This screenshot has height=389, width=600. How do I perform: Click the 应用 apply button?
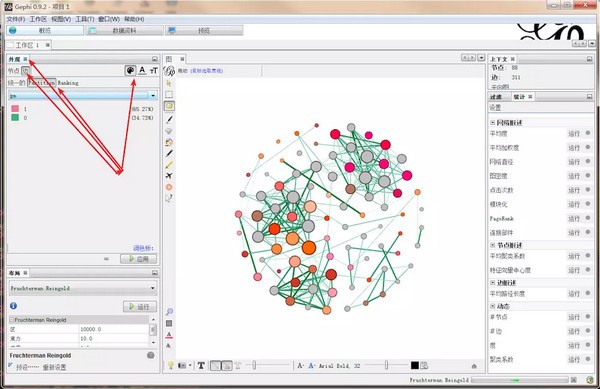point(139,259)
